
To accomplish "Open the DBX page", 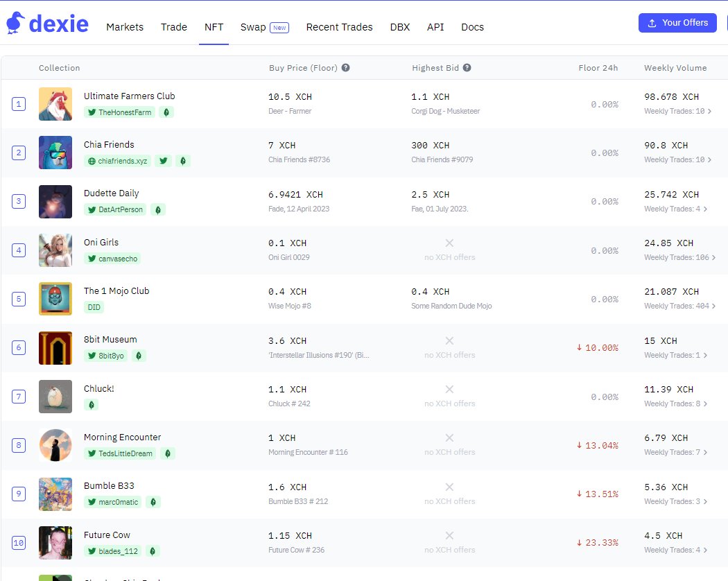I will [x=400, y=27].
